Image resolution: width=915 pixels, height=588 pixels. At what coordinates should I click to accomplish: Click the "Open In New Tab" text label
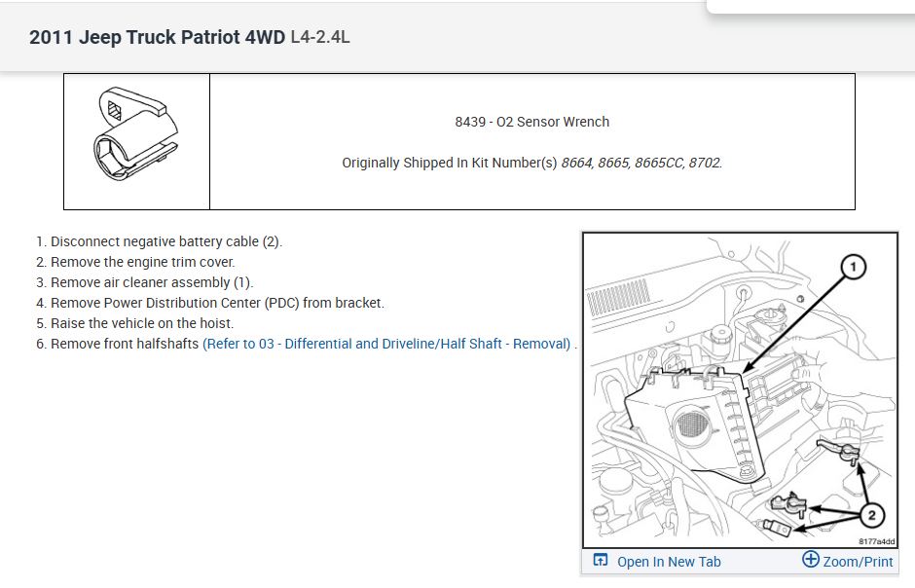coord(669,562)
